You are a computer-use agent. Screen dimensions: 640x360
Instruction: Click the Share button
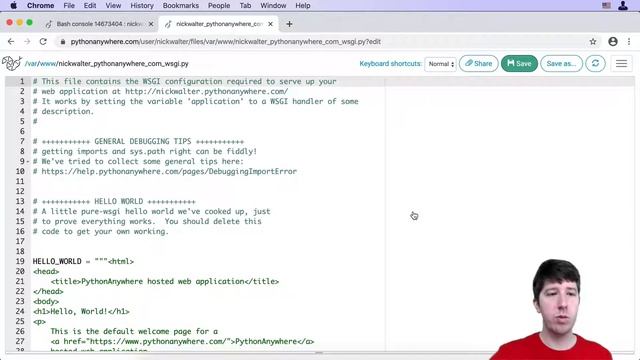click(x=478, y=63)
